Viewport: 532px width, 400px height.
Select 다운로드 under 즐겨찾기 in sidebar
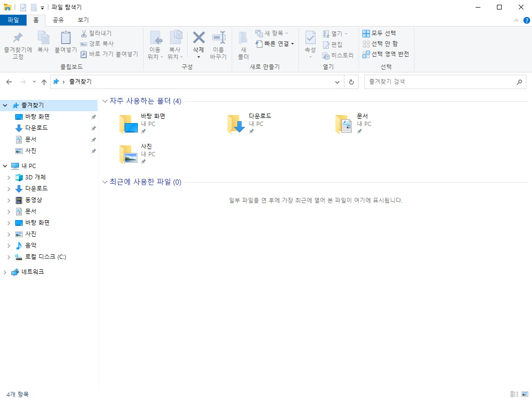(x=36, y=128)
